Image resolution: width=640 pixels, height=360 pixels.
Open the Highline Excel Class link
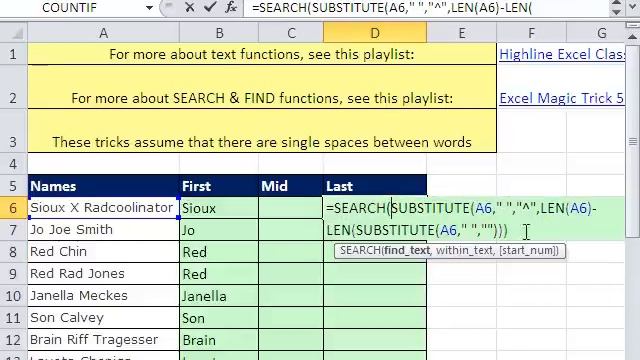point(562,54)
